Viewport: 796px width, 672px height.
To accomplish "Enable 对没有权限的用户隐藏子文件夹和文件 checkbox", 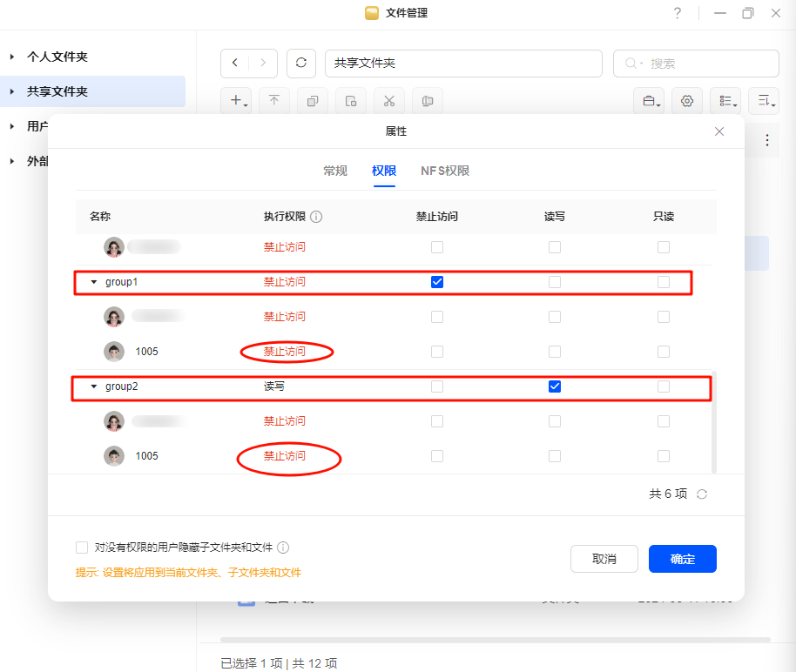I will tap(82, 548).
